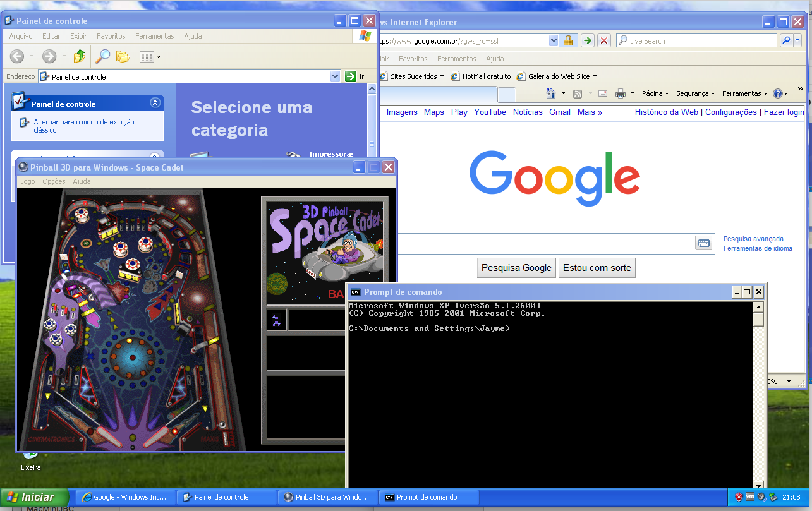Click the blue help icon in Internet Explorer toolbar

pyautogui.click(x=777, y=93)
